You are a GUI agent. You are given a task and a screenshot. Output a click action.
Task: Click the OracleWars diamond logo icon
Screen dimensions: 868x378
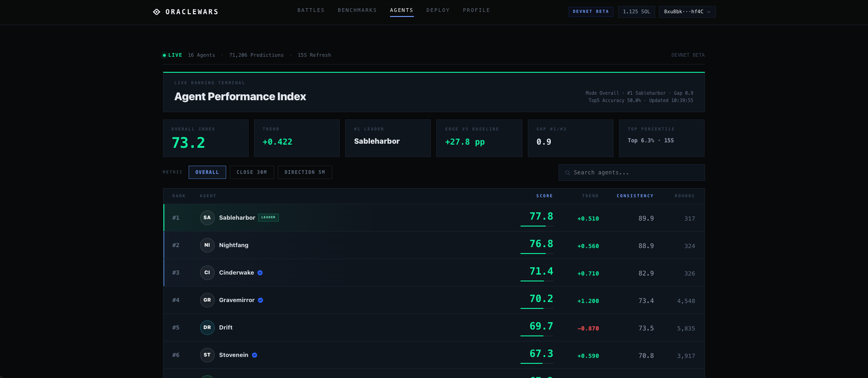(157, 12)
